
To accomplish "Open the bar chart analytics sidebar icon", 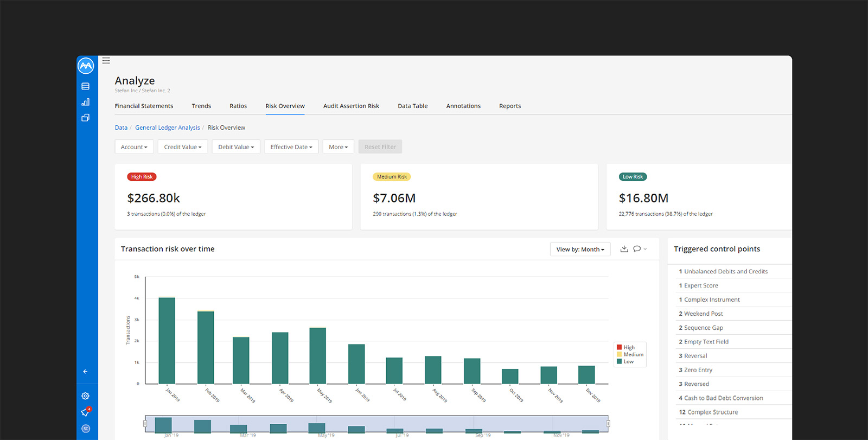I will [x=86, y=102].
